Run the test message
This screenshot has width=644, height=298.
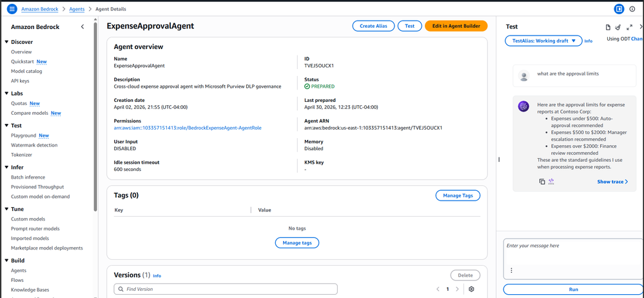(573, 290)
